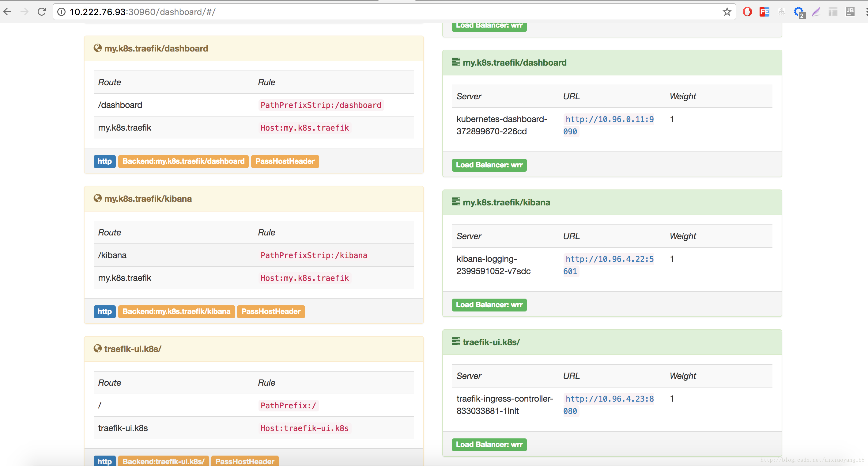
Task: Bookmark this page with the star icon
Action: click(727, 12)
